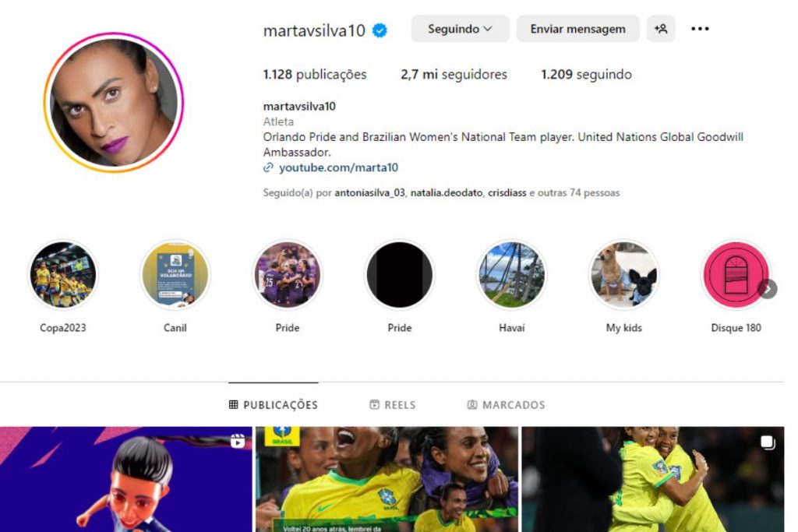Click the verified badge next to martavsilva10
This screenshot has width=798, height=532.
(x=380, y=30)
